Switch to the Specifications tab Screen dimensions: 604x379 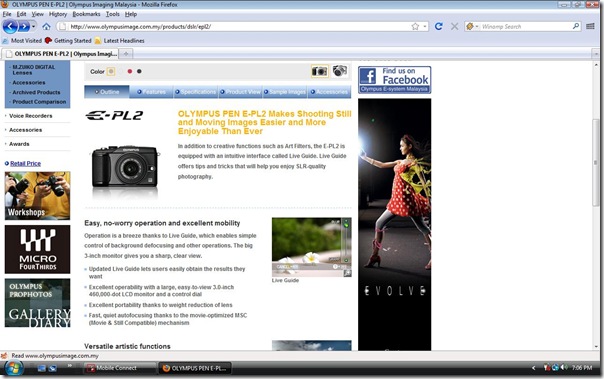click(x=196, y=92)
